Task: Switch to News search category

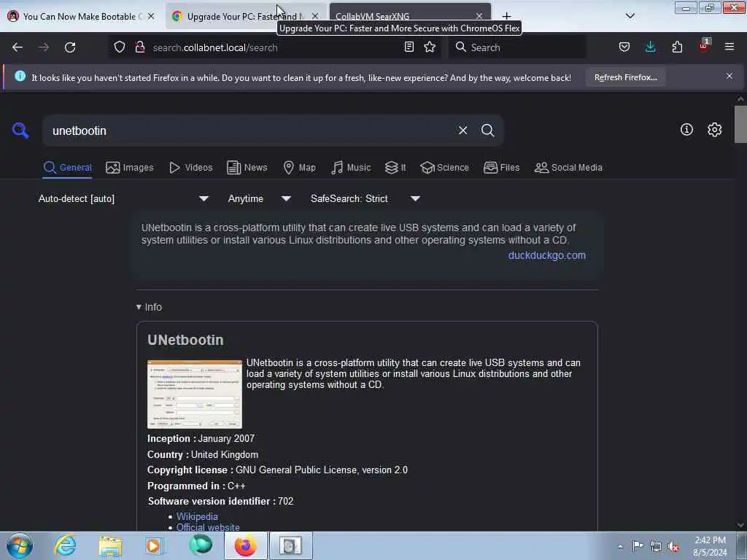Action: tap(247, 168)
